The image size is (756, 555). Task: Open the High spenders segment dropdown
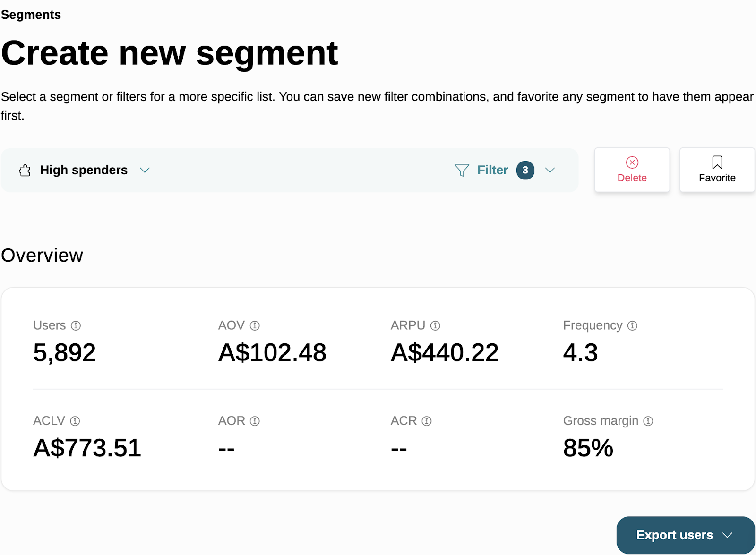84,170
